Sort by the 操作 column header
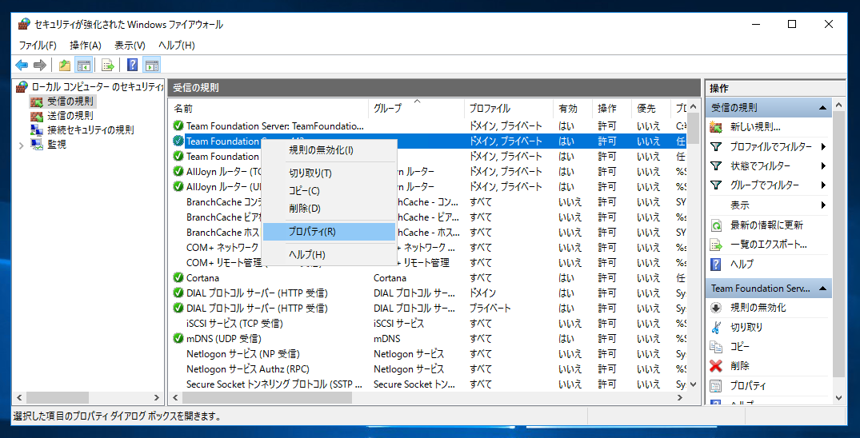860x438 pixels. 612,109
